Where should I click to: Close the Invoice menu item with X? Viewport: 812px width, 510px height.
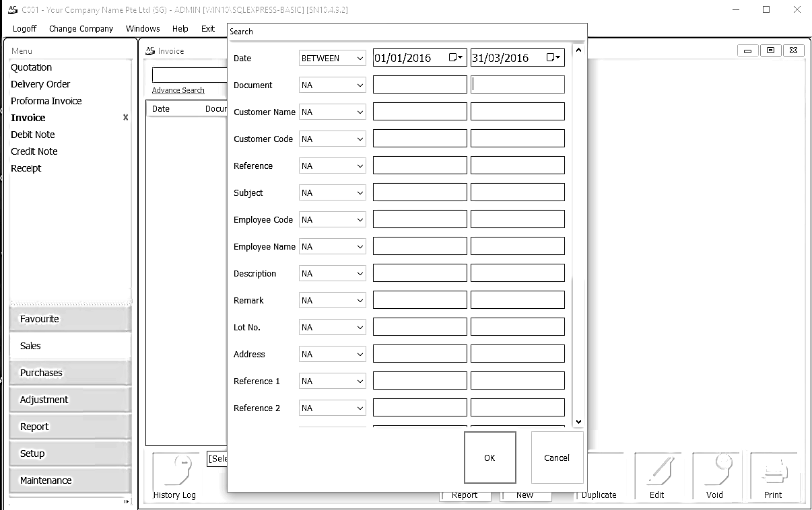tap(125, 118)
